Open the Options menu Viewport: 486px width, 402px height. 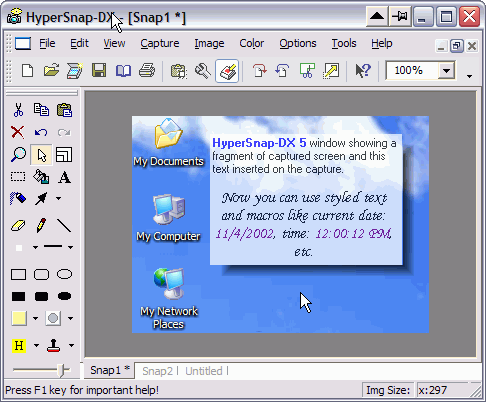pyautogui.click(x=298, y=43)
